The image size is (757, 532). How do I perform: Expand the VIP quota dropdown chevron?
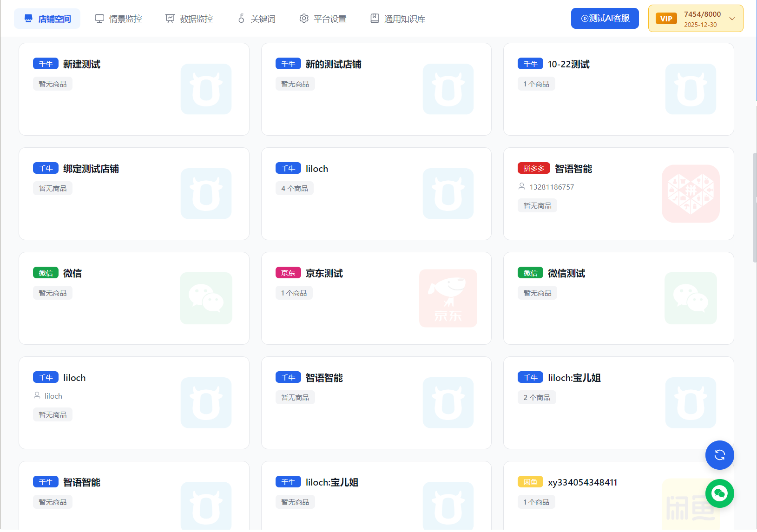(x=732, y=19)
